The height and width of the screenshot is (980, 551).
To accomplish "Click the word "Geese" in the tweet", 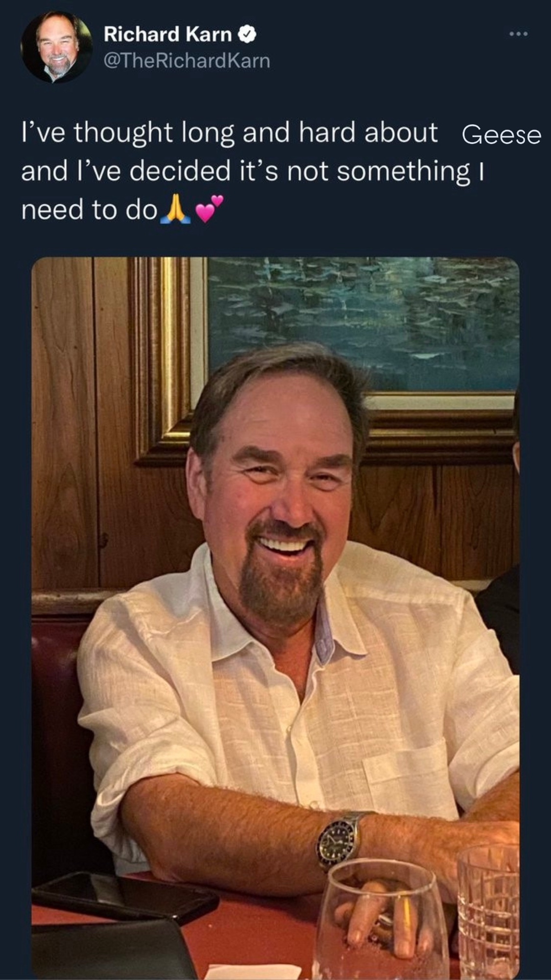I will click(501, 135).
